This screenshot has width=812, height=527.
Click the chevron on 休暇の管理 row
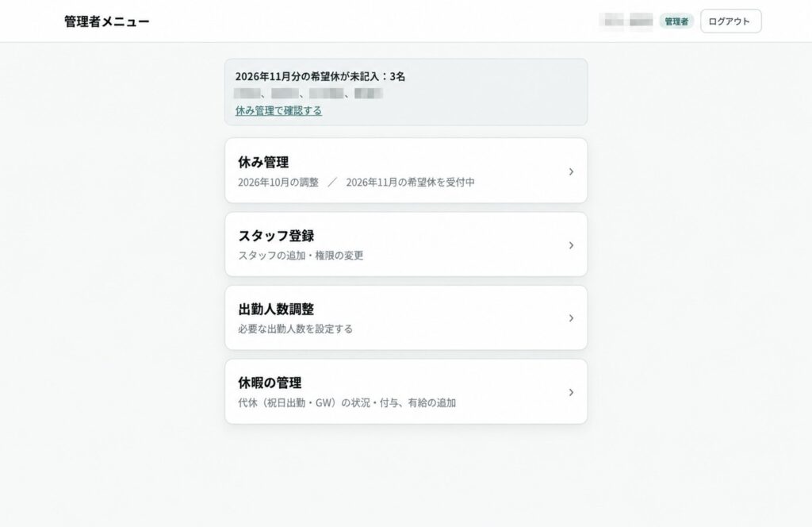click(x=571, y=392)
